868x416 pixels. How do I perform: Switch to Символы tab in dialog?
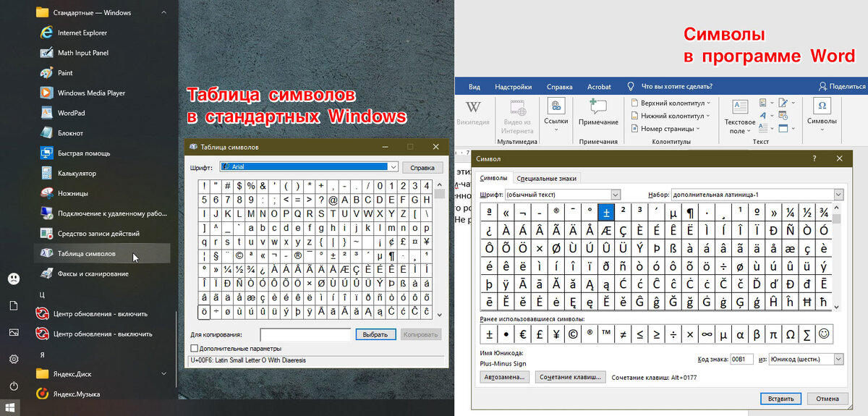(x=493, y=177)
